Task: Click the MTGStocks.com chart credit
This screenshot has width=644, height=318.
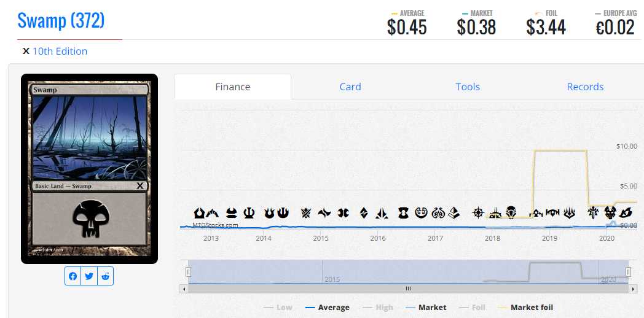Action: pos(215,225)
